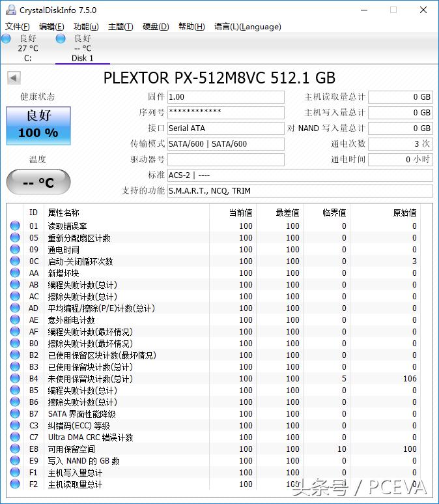The height and width of the screenshot is (504, 439).
Task: Click status icon of attribute B0 擦除失败计数(最坏情况)
Action: pyautogui.click(x=15, y=343)
